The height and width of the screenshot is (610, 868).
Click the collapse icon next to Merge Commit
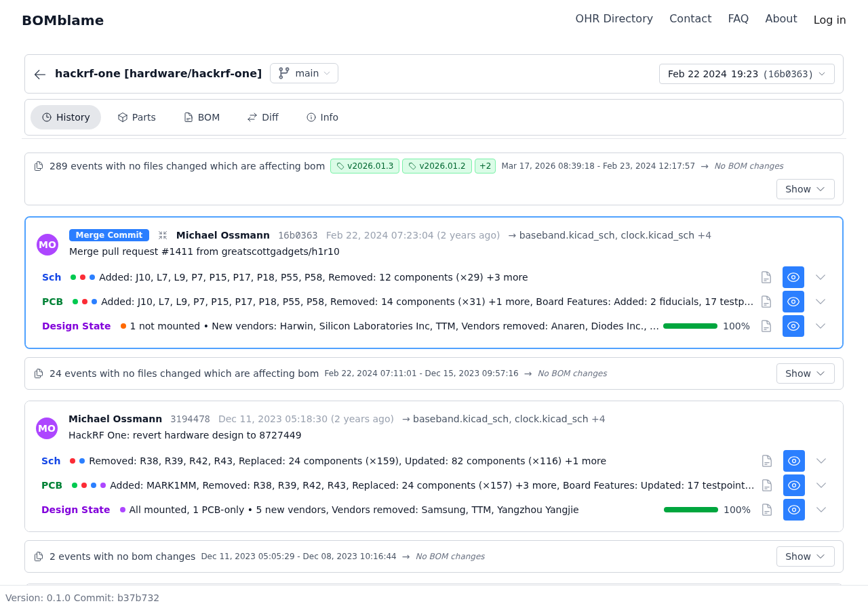click(163, 235)
